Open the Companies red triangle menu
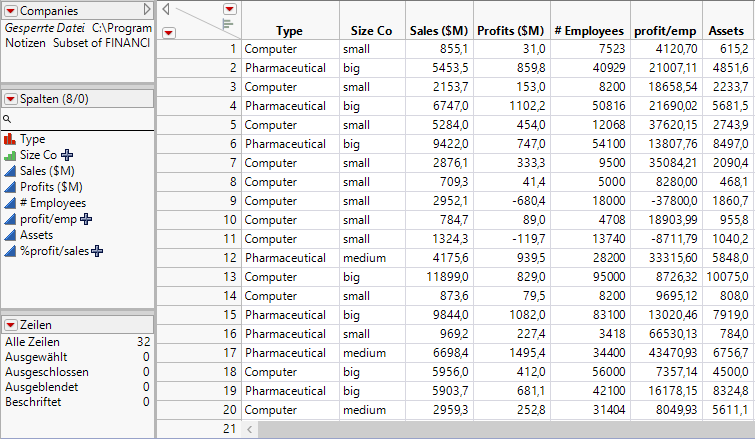 [x=11, y=11]
